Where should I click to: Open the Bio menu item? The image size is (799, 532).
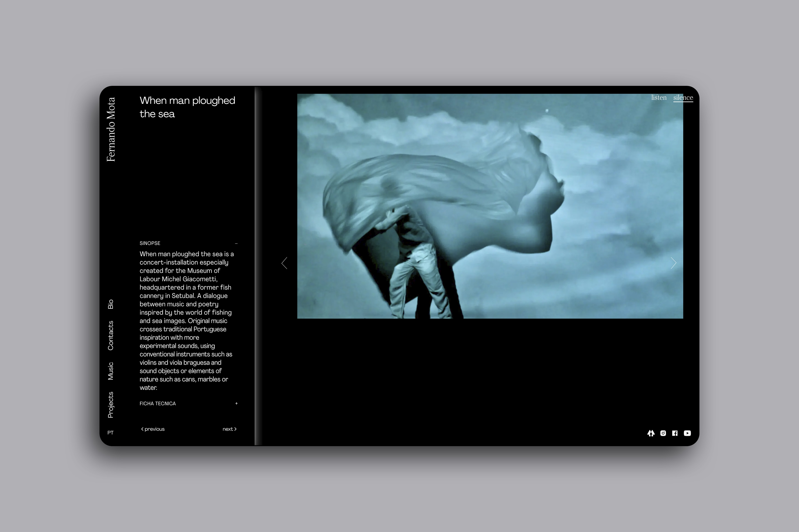pyautogui.click(x=111, y=304)
